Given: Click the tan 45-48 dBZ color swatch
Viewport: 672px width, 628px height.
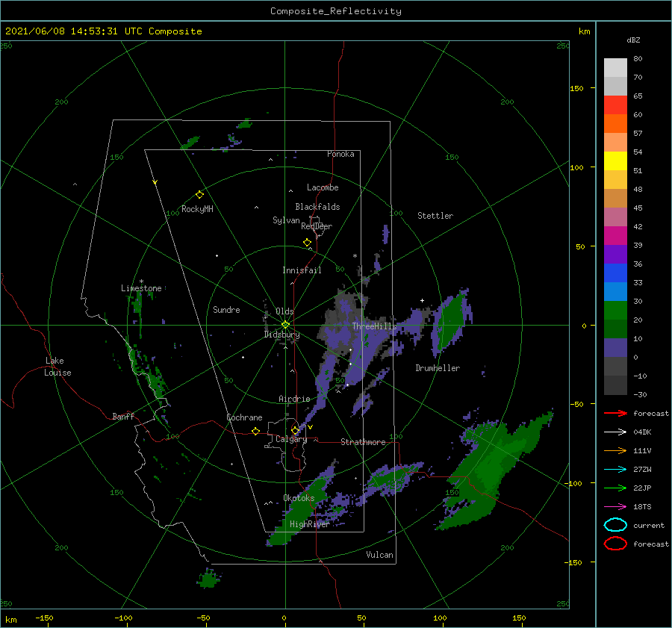Looking at the screenshot, I should pyautogui.click(x=615, y=199).
